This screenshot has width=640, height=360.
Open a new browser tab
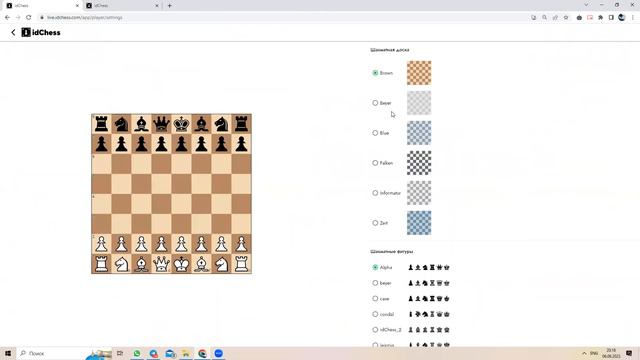point(169,6)
